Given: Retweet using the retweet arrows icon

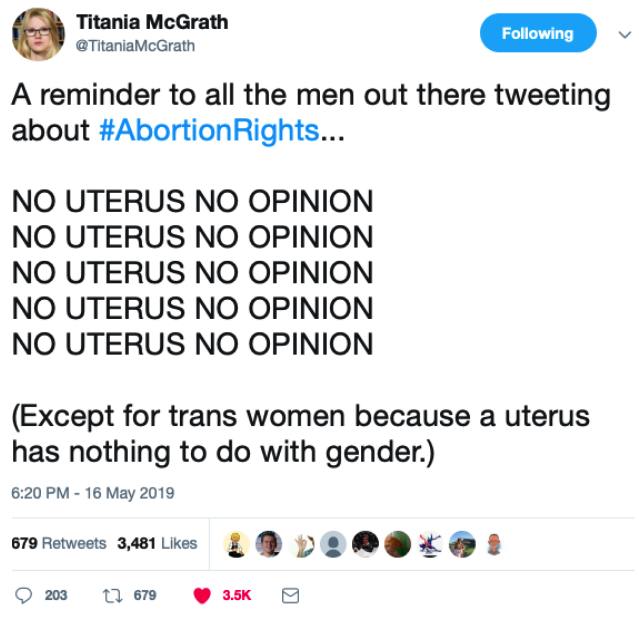Looking at the screenshot, I should (x=112, y=595).
